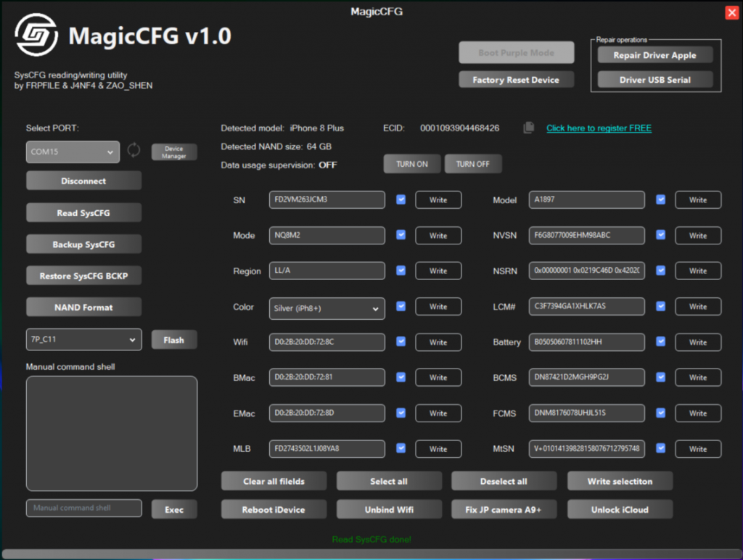Click the Unlock iCloud button
The width and height of the screenshot is (743, 560).
point(620,509)
